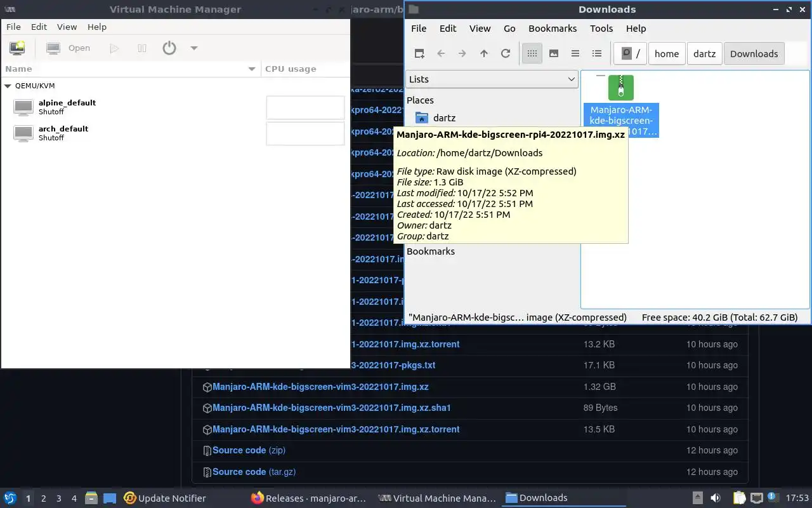Create new virtual machine in Virtual Machine Manager
This screenshot has height=508, width=812.
pos(17,48)
